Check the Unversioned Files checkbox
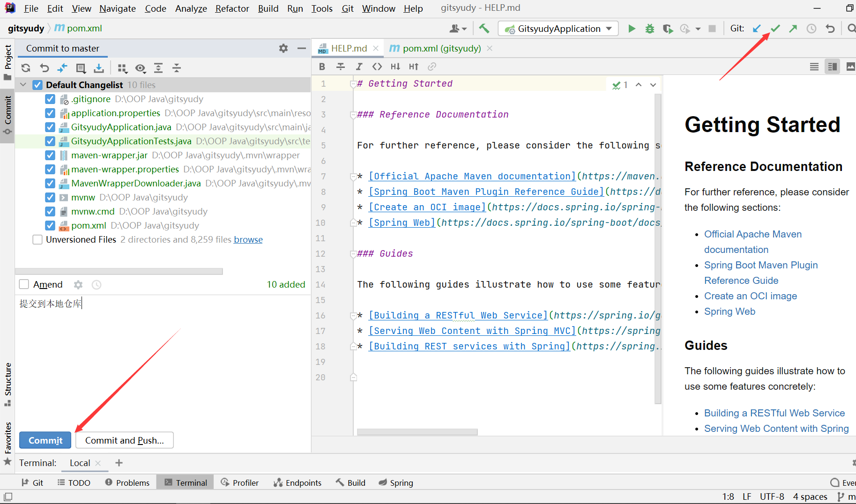 [37, 239]
